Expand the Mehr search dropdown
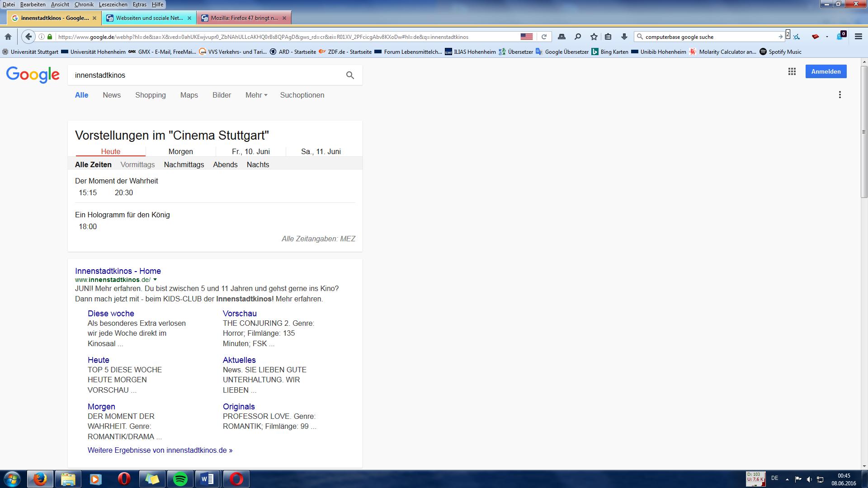The height and width of the screenshot is (488, 868). [x=256, y=95]
